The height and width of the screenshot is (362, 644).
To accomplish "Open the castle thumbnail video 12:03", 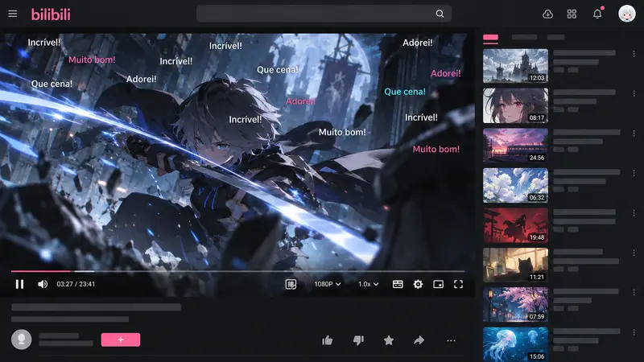I will [x=515, y=66].
